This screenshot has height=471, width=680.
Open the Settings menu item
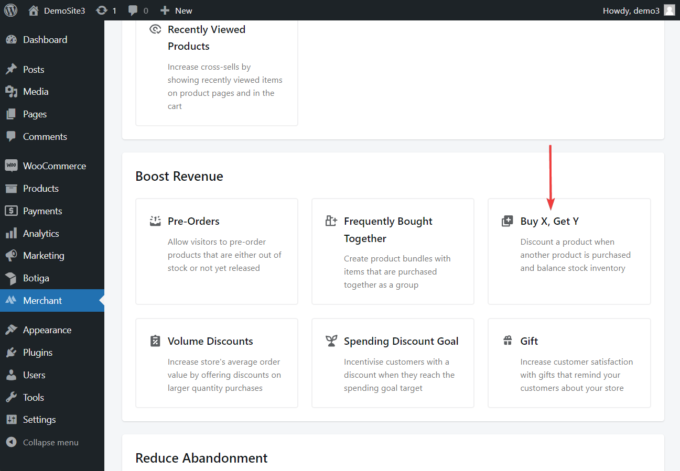(x=52, y=419)
